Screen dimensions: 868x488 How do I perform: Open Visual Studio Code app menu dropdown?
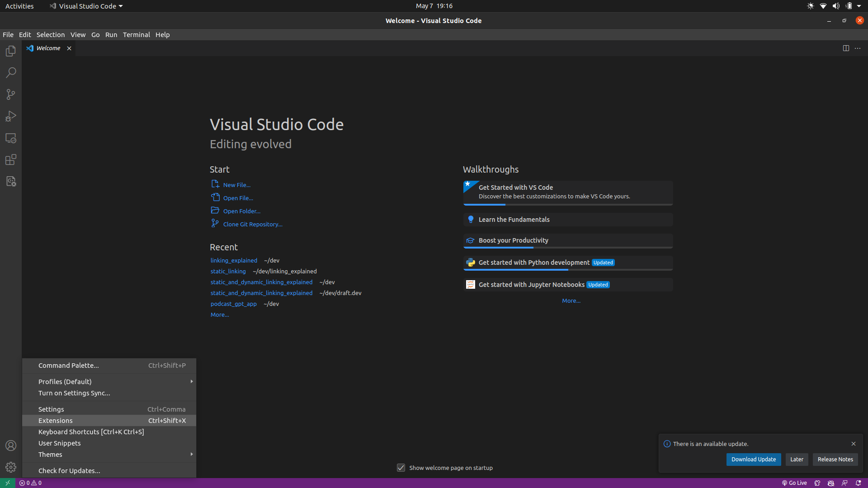(86, 6)
